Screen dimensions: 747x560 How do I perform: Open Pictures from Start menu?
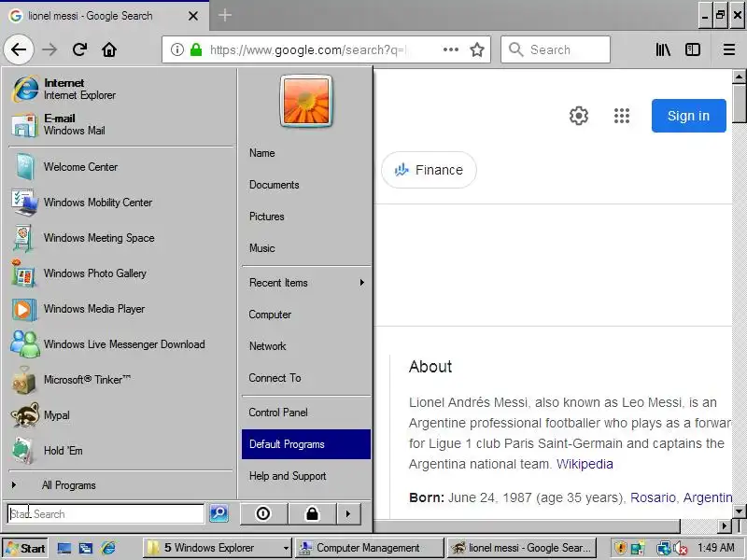tap(306, 217)
